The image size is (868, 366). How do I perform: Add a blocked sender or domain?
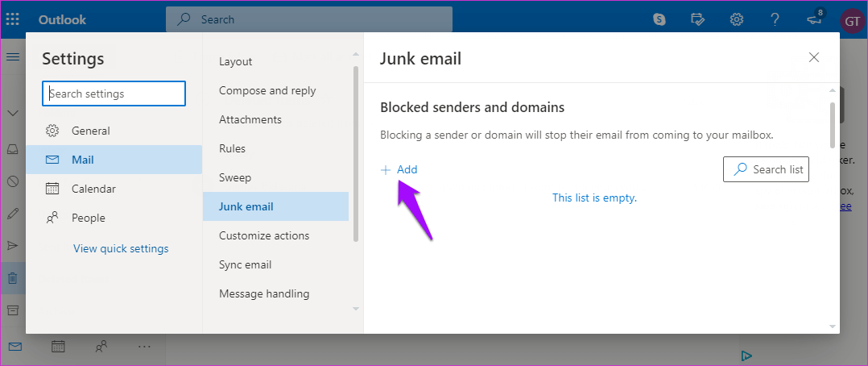coord(399,169)
